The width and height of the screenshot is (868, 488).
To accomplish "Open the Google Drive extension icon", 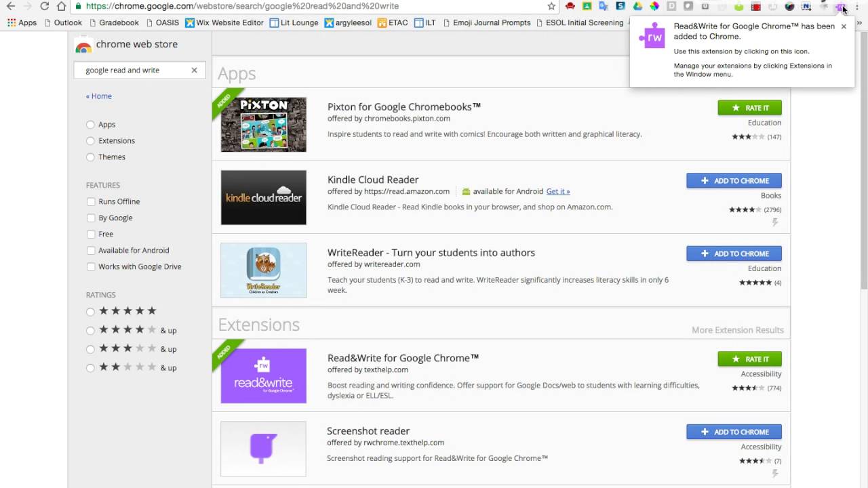I will 637,6.
